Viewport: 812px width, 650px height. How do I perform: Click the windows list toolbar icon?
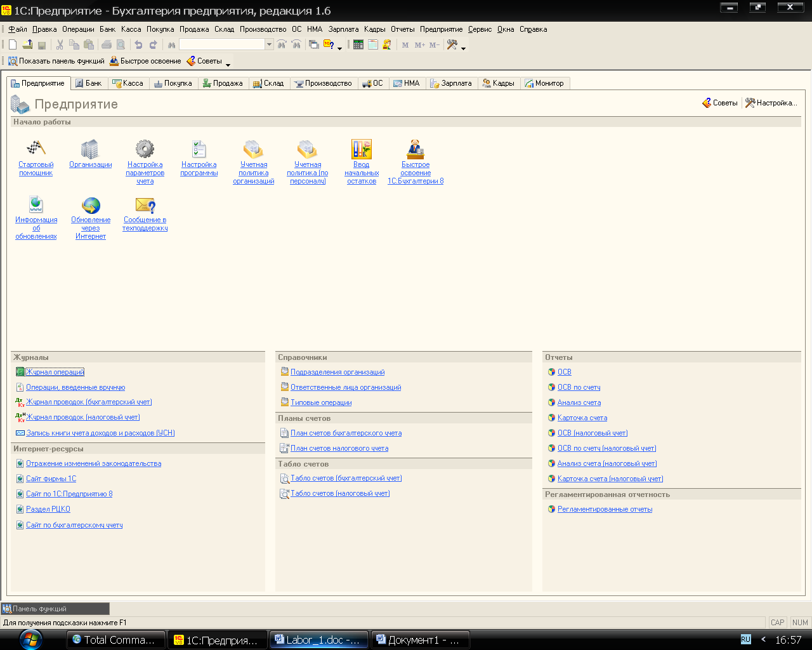pos(313,44)
